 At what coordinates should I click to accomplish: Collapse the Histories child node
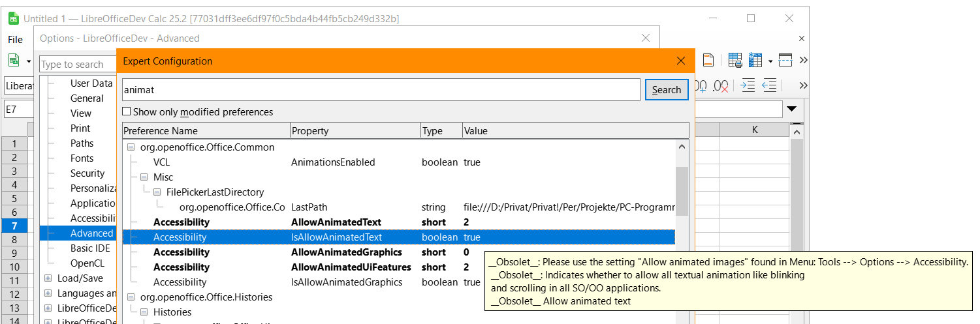[x=144, y=312]
